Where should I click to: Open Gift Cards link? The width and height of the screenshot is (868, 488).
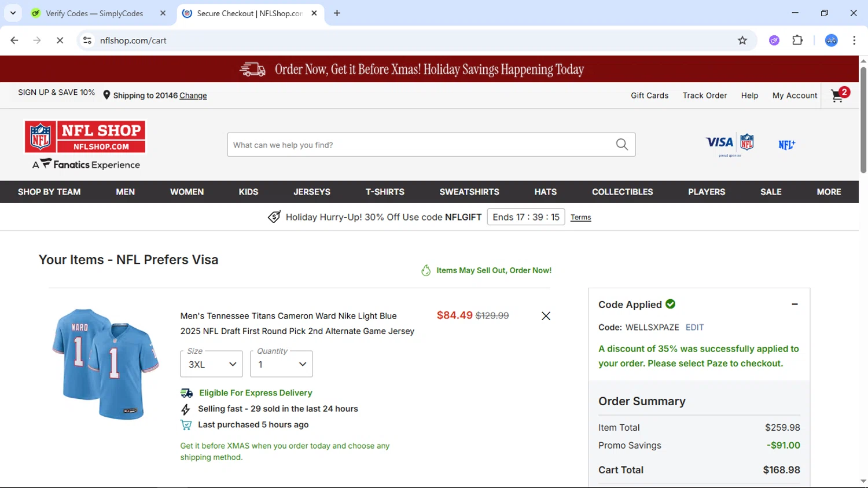649,96
